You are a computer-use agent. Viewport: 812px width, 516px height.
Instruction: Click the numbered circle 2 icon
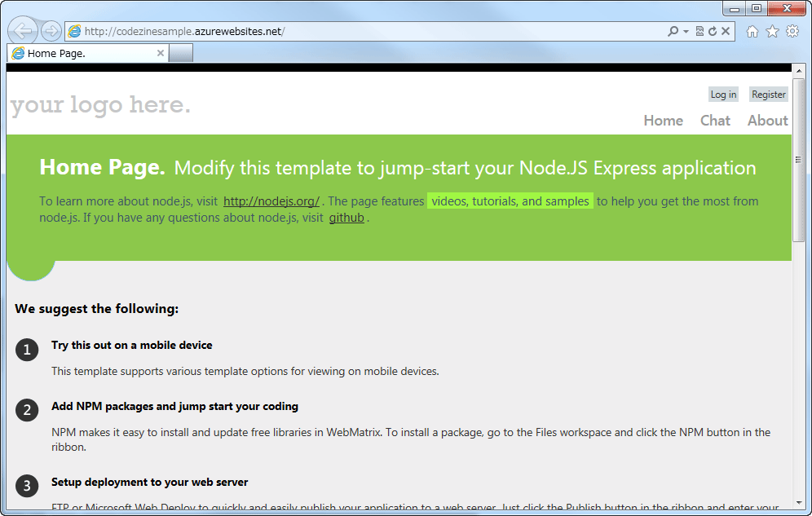[27, 410]
